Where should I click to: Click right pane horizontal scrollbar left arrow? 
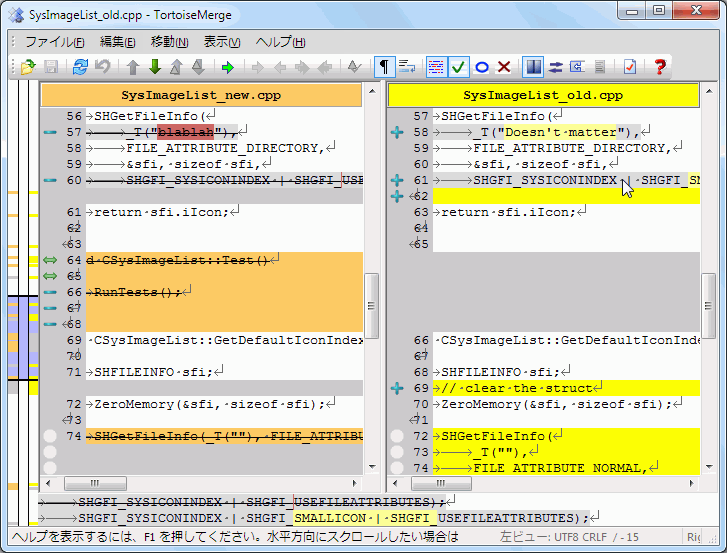395,483
